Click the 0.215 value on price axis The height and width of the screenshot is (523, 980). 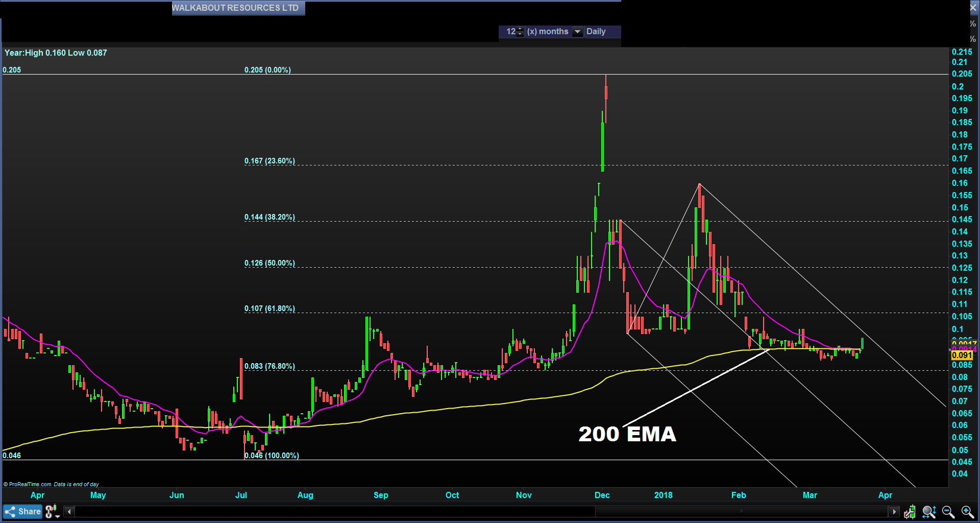tap(962, 52)
